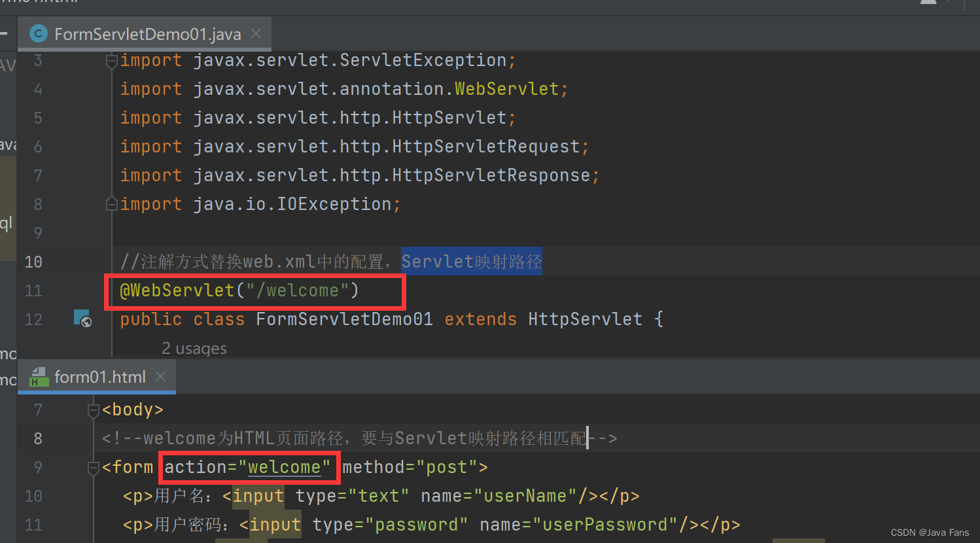
Task: Click the method="post" attribute
Action: pyautogui.click(x=410, y=467)
